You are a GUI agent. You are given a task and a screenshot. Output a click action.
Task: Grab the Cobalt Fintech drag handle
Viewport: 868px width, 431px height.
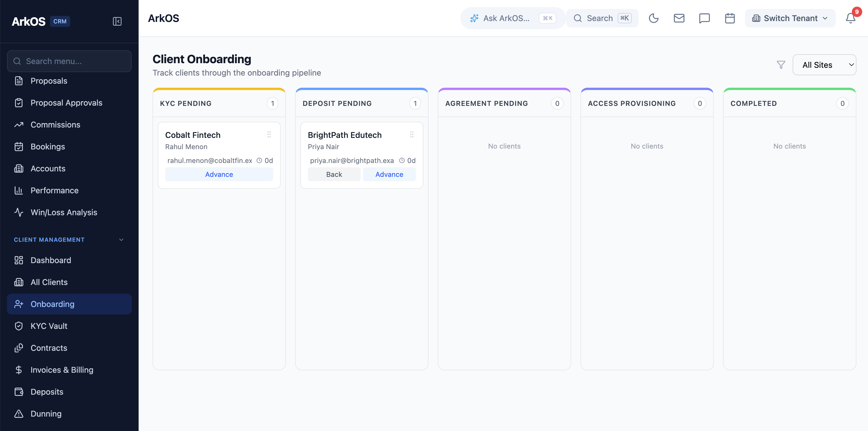tap(269, 135)
